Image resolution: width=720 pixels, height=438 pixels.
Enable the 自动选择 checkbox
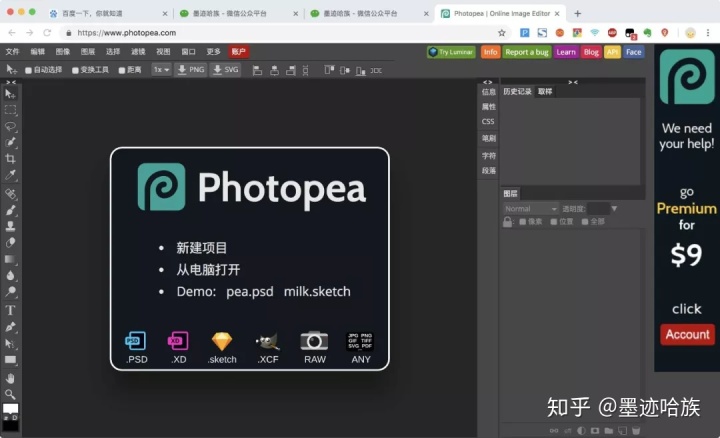click(28, 70)
